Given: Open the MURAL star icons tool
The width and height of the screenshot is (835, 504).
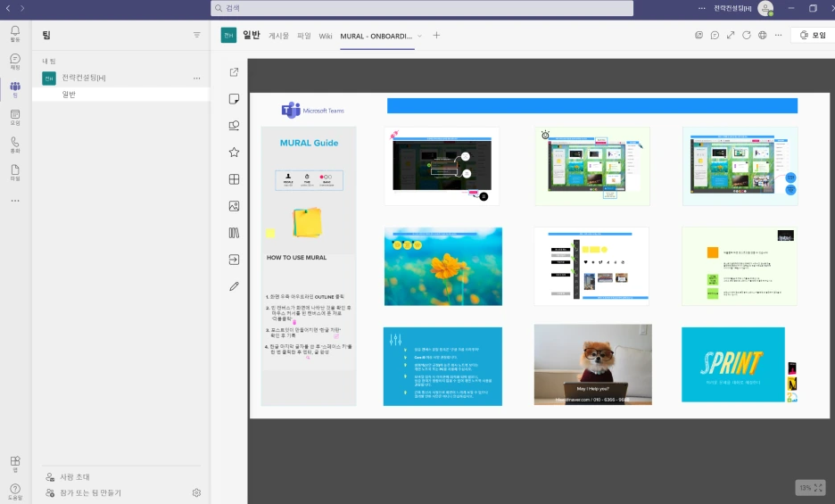Looking at the screenshot, I should pyautogui.click(x=234, y=153).
